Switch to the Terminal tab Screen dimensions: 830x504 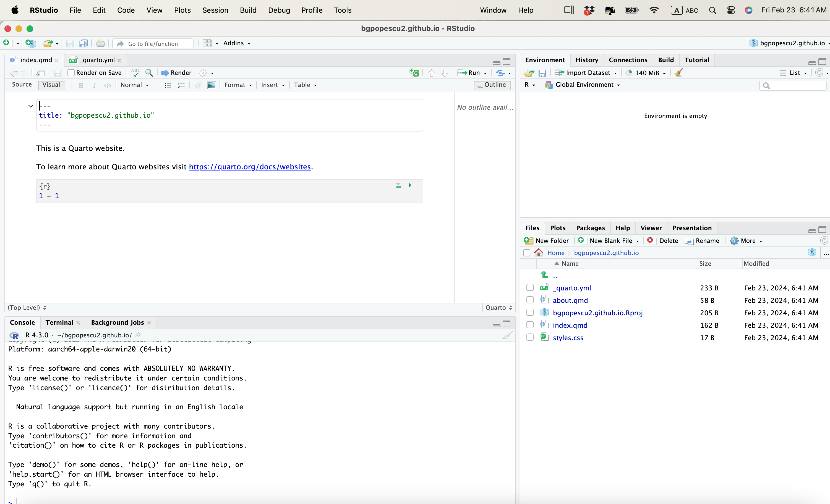click(59, 322)
